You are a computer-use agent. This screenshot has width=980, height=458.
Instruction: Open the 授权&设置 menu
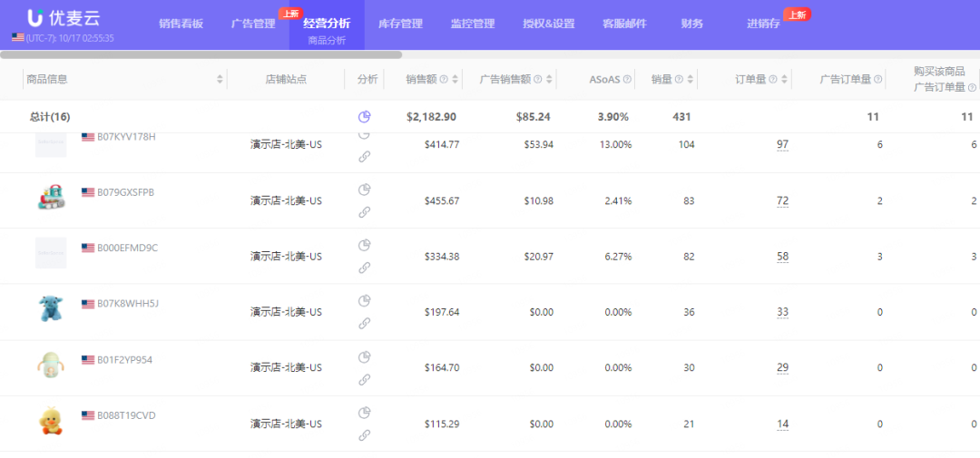point(549,24)
